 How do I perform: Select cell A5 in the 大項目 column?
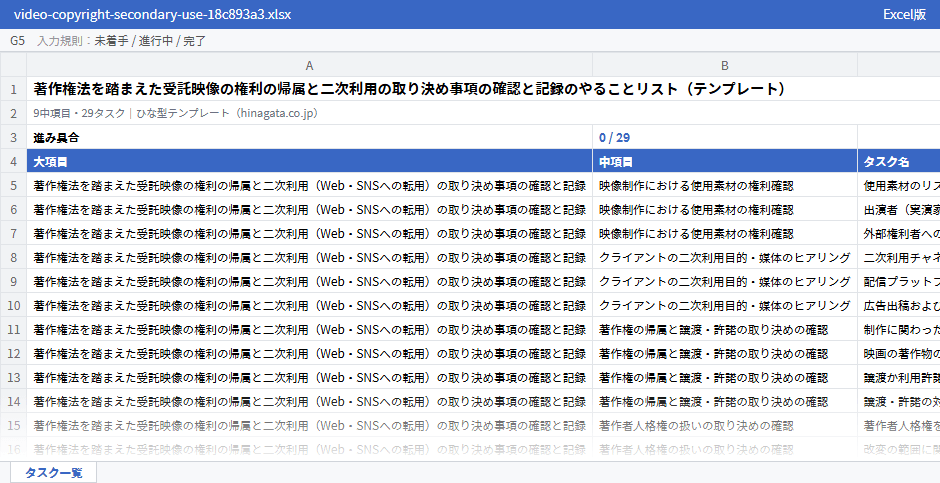(x=309, y=185)
